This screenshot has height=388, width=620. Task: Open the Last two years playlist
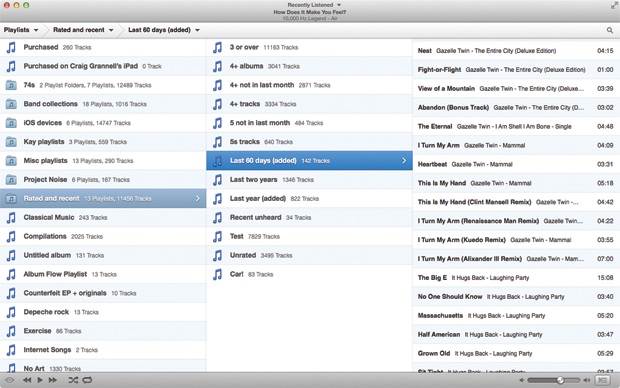[309, 180]
